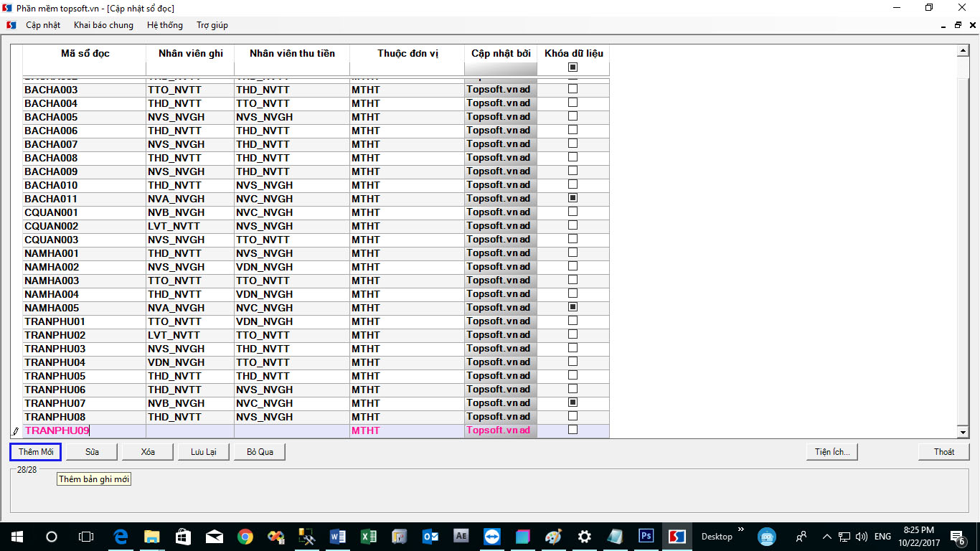
Task: Click LVT_NVTT in the TRANPHU02 row
Action: coord(190,335)
